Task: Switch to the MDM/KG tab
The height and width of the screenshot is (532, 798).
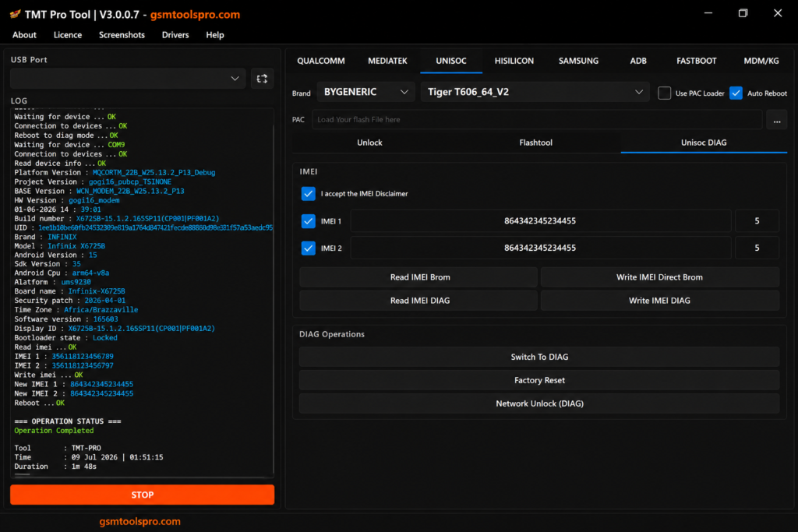Action: (761, 61)
